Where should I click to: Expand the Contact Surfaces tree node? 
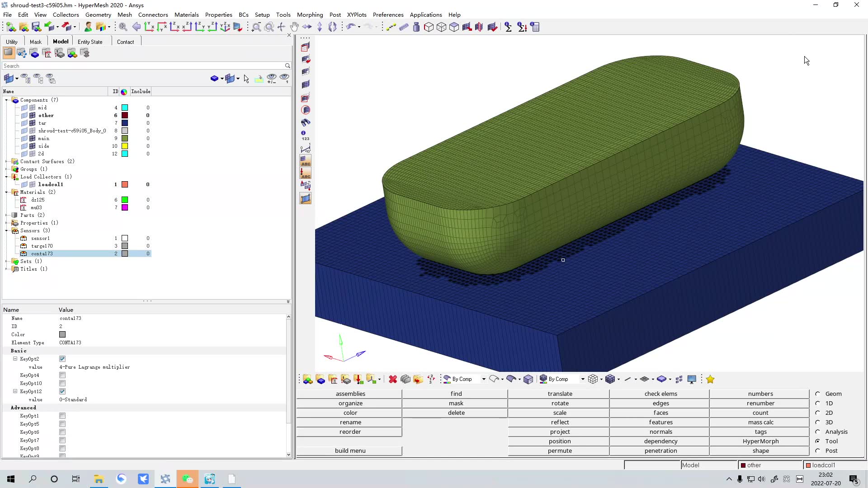click(x=7, y=161)
